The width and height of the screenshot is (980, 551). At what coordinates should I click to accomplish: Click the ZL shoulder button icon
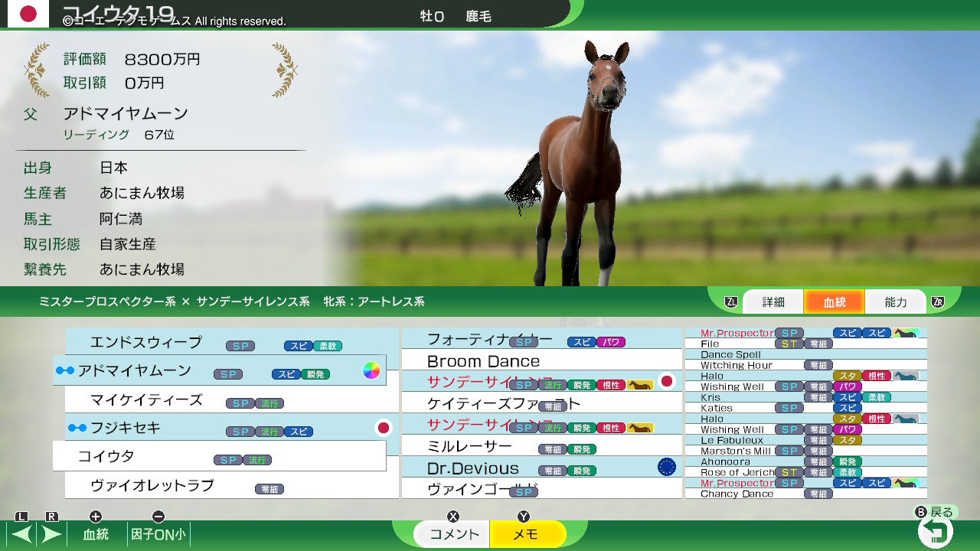click(731, 302)
